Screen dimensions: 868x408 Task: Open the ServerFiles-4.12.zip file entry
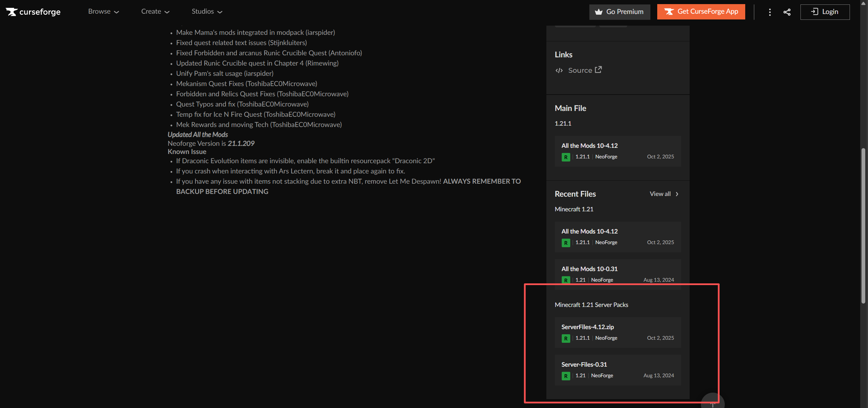point(587,327)
